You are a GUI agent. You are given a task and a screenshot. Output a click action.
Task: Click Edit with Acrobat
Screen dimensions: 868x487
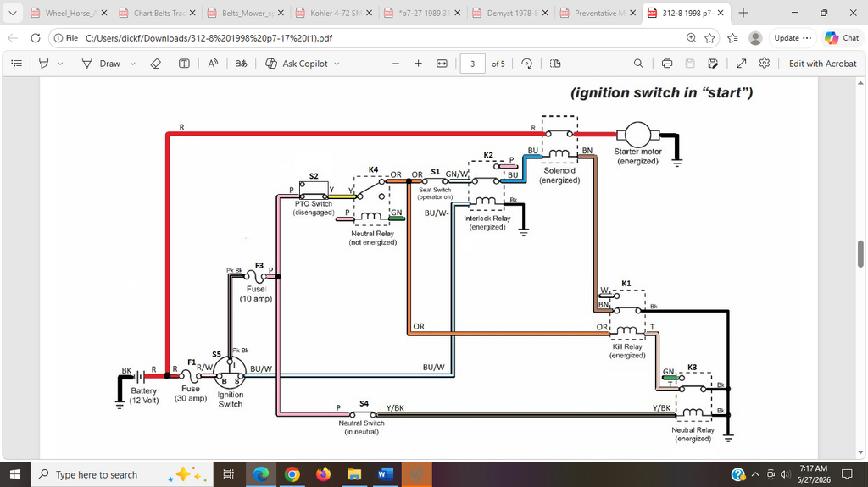pos(822,64)
